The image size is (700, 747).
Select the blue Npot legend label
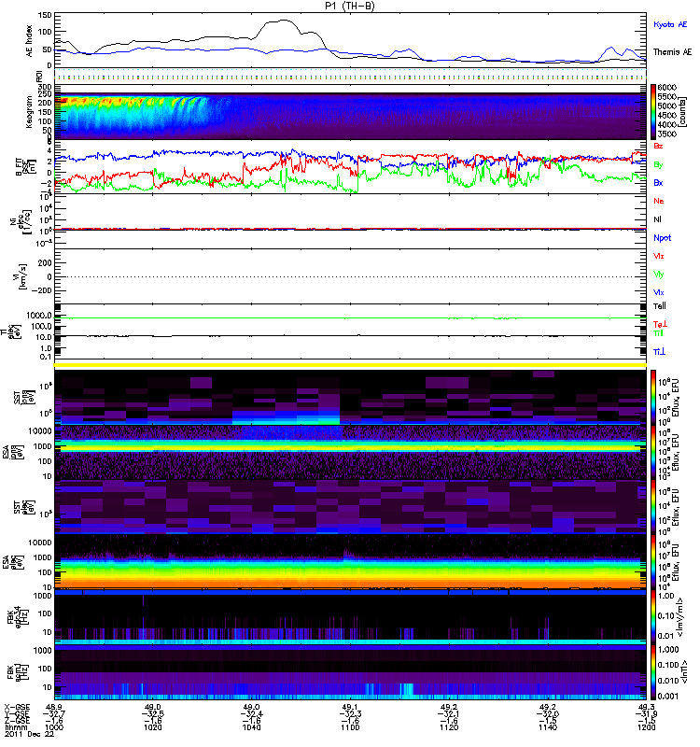(x=663, y=238)
